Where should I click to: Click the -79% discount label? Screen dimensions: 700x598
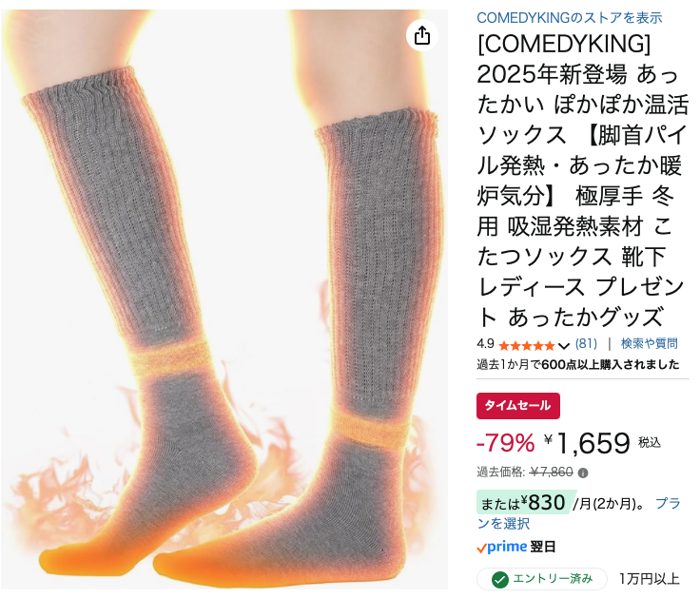505,443
